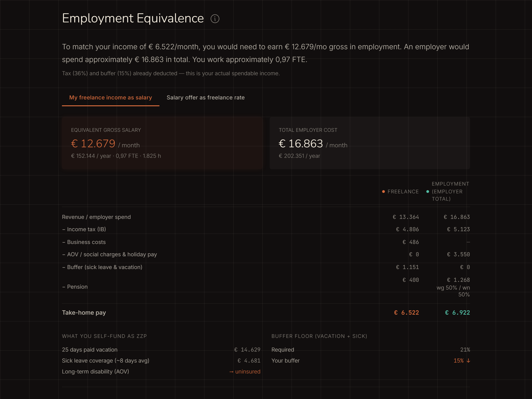Click the 'Revenue / employer spend' row label
The image size is (532, 399).
point(96,217)
